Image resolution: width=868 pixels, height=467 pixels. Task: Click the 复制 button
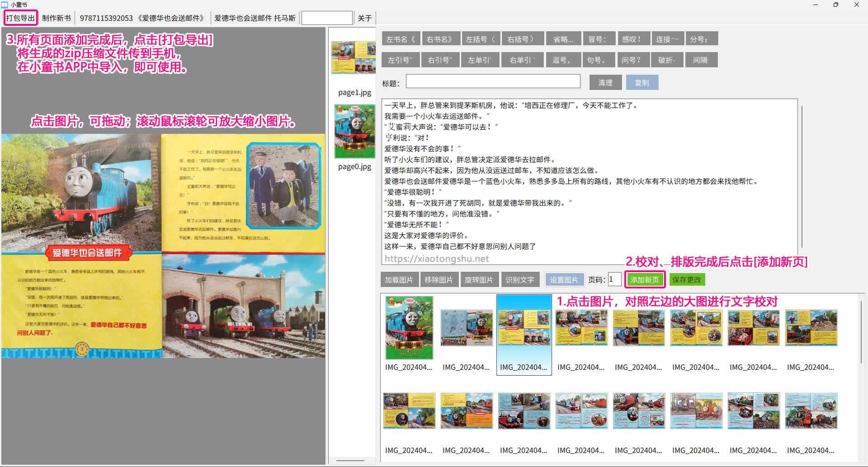coord(642,82)
